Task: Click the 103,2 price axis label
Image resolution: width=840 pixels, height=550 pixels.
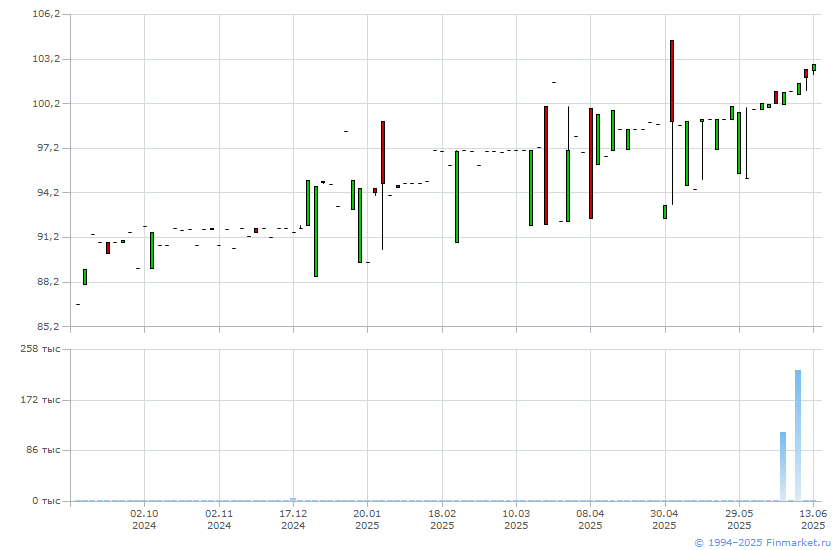Action: tap(47, 58)
